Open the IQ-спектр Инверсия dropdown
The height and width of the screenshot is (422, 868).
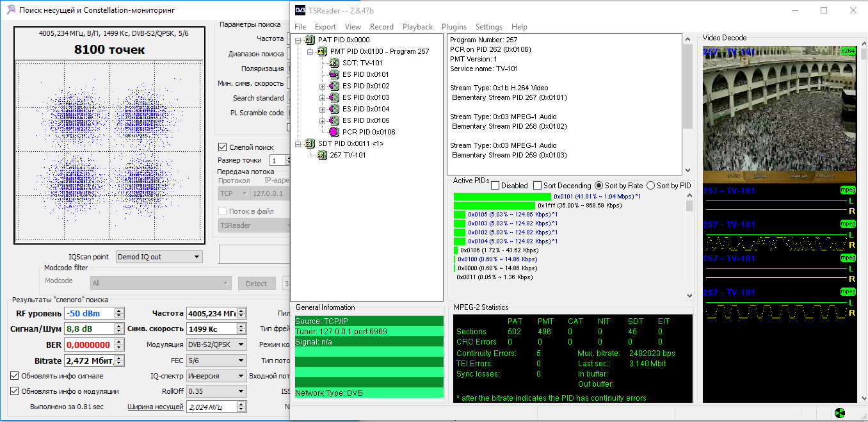(x=216, y=376)
